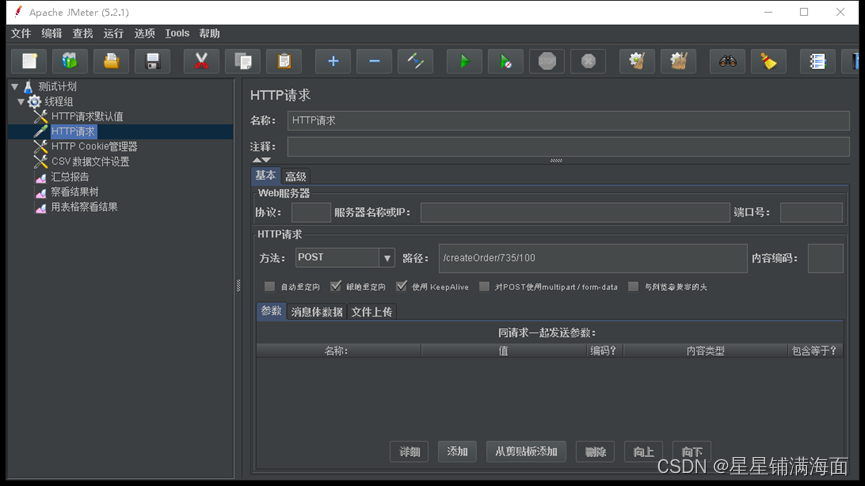The image size is (865, 486).
Task: Toggle 对POST使用multipart/form-data checkbox
Action: coord(484,286)
